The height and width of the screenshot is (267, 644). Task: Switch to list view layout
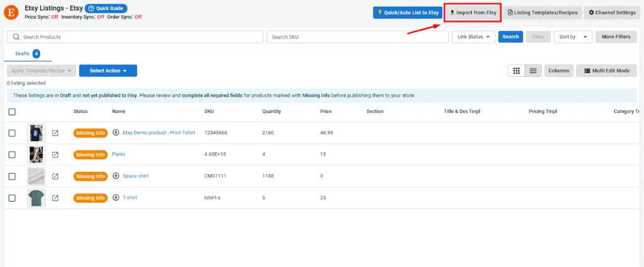coord(533,71)
